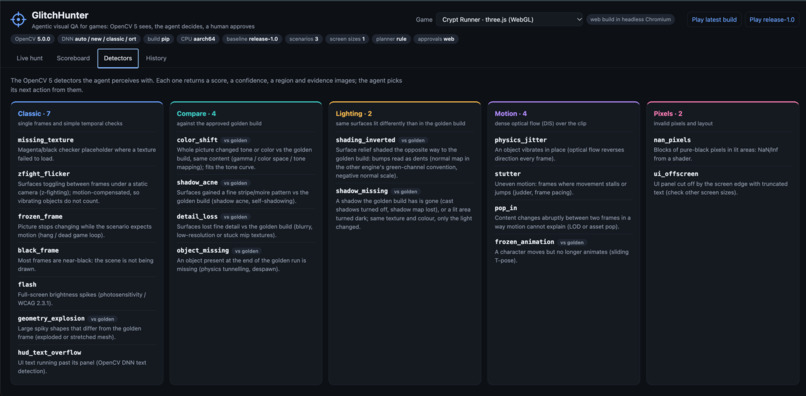Click vs golden tag beside object_missing
The height and width of the screenshot is (396, 806).
point(247,251)
